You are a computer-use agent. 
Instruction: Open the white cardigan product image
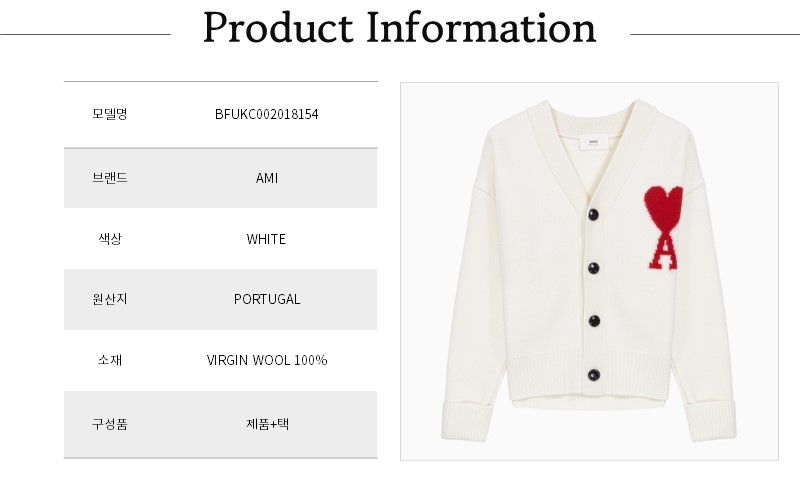point(589,271)
